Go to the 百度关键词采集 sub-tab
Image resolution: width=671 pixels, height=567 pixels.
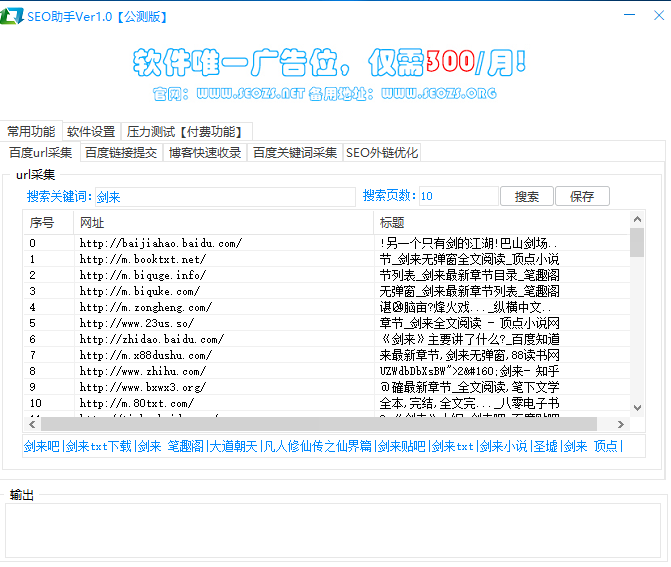point(295,152)
